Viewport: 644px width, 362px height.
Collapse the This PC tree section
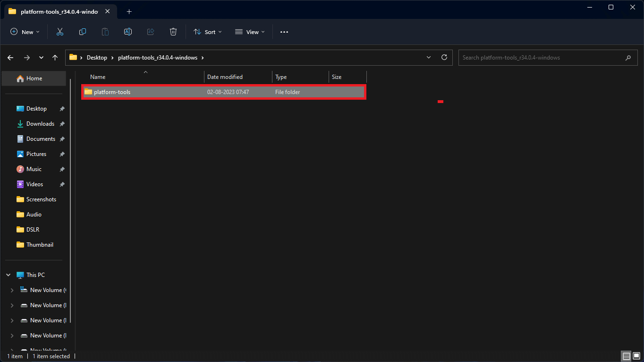click(x=8, y=275)
